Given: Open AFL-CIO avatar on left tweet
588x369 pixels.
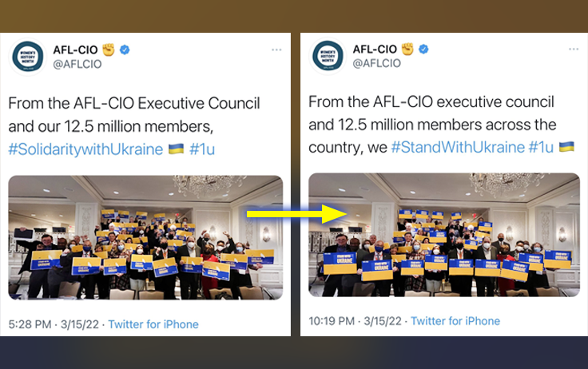Looking at the screenshot, I should point(28,57).
